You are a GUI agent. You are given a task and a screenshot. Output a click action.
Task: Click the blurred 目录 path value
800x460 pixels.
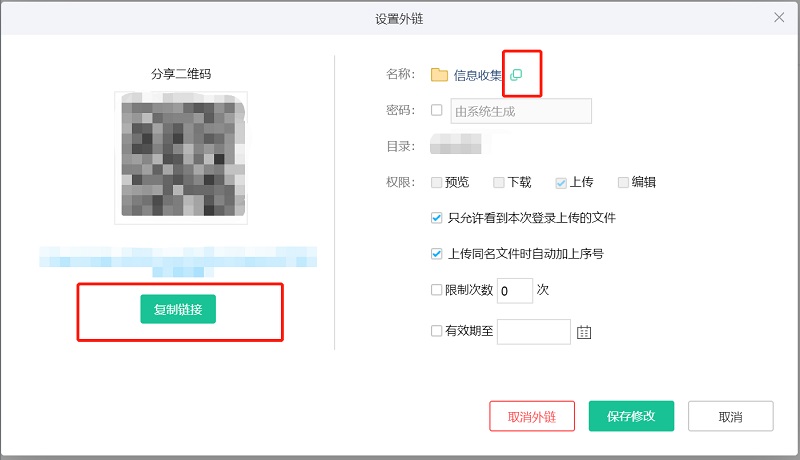pyautogui.click(x=456, y=144)
